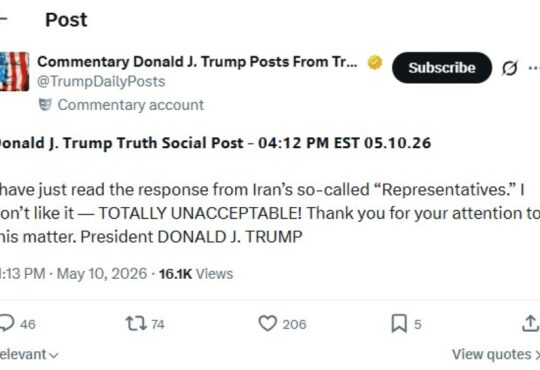The width and height of the screenshot is (540, 370).
Task: Click the Grok slashed-circle icon
Action: pos(509,68)
